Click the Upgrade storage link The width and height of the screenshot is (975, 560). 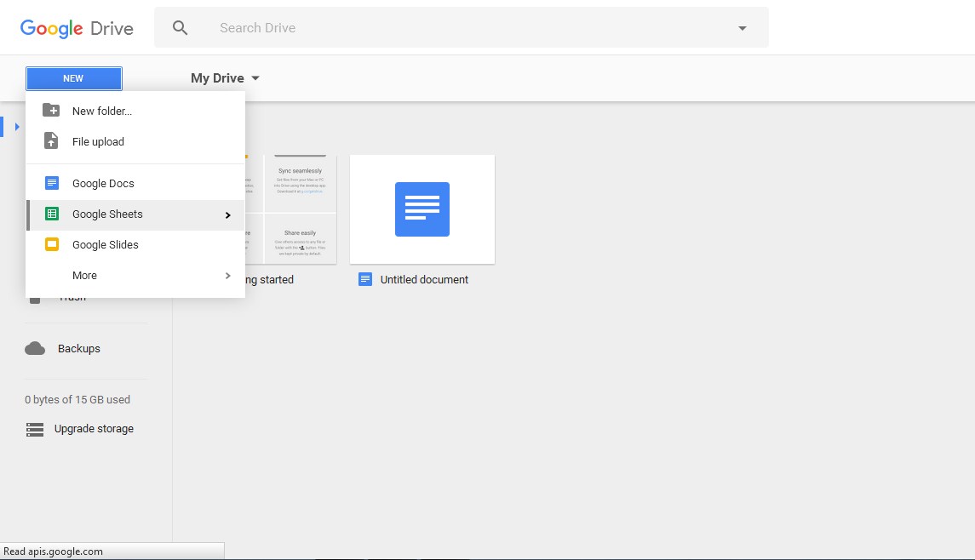94,429
